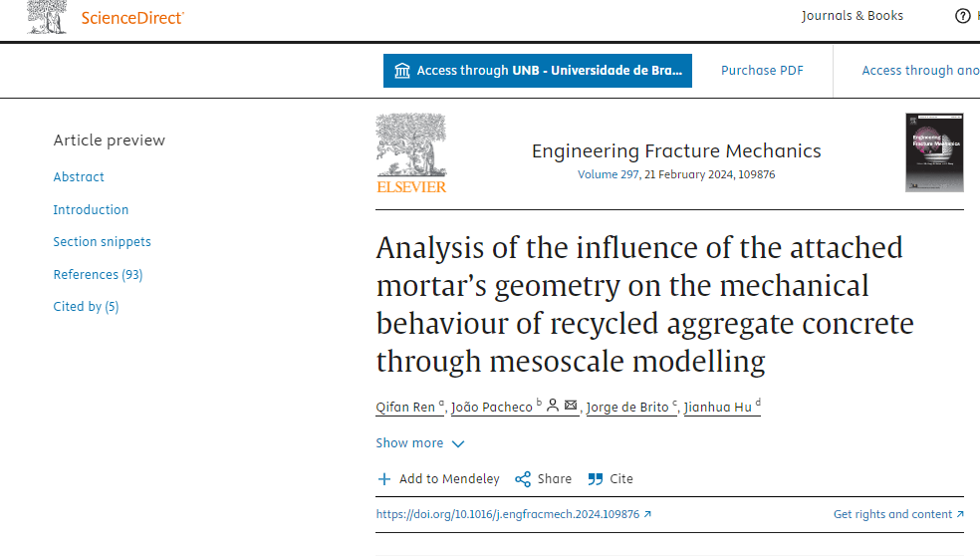View References (93) section
This screenshot has width=980, height=556.
tap(98, 275)
